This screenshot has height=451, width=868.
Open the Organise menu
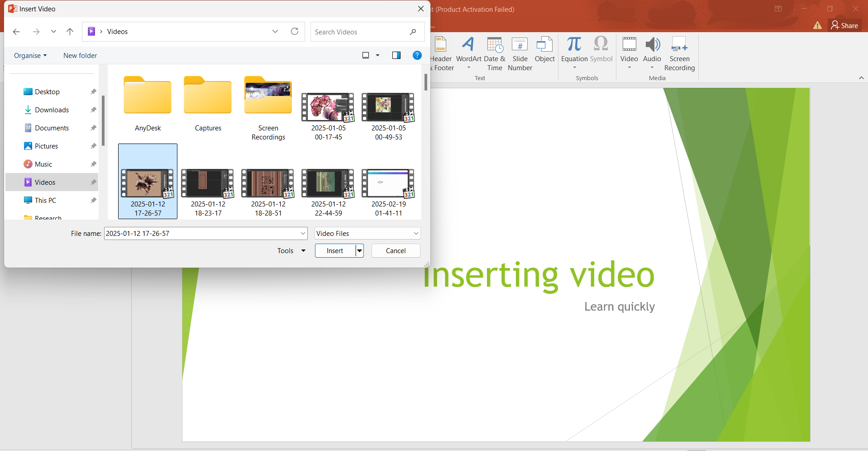30,55
